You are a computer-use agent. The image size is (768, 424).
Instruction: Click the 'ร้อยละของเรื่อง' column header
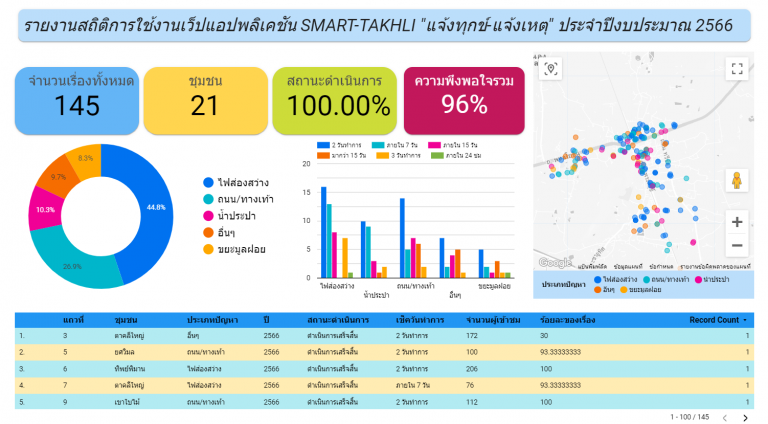click(x=567, y=320)
